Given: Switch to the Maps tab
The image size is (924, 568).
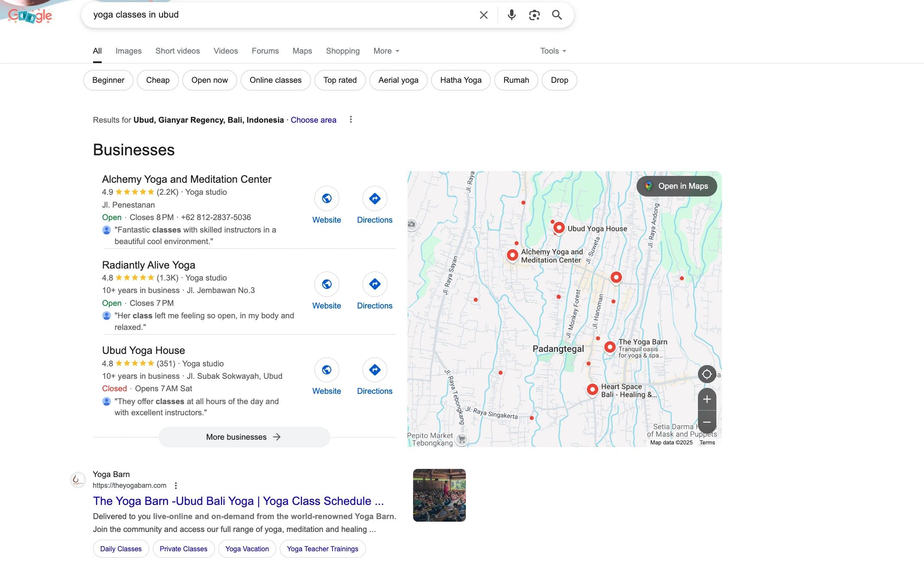Looking at the screenshot, I should tap(302, 51).
